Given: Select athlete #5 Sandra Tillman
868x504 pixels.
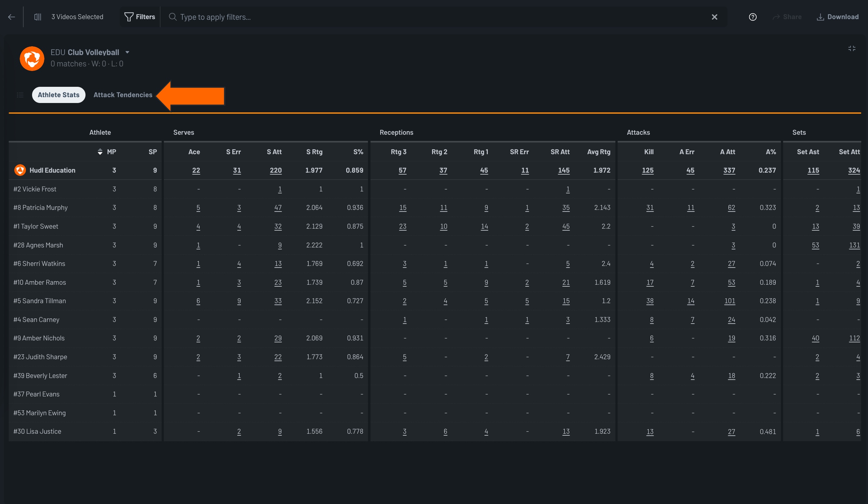Looking at the screenshot, I should pyautogui.click(x=40, y=301).
